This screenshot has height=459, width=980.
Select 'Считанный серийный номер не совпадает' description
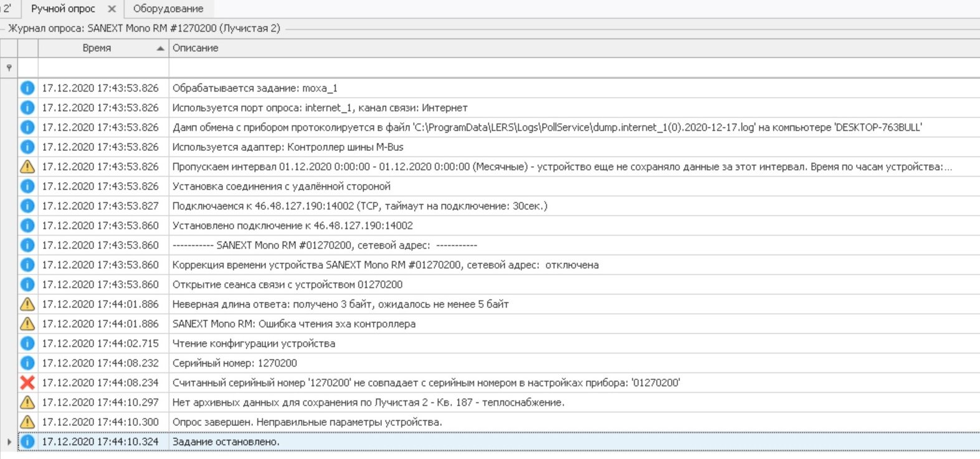pos(426,383)
